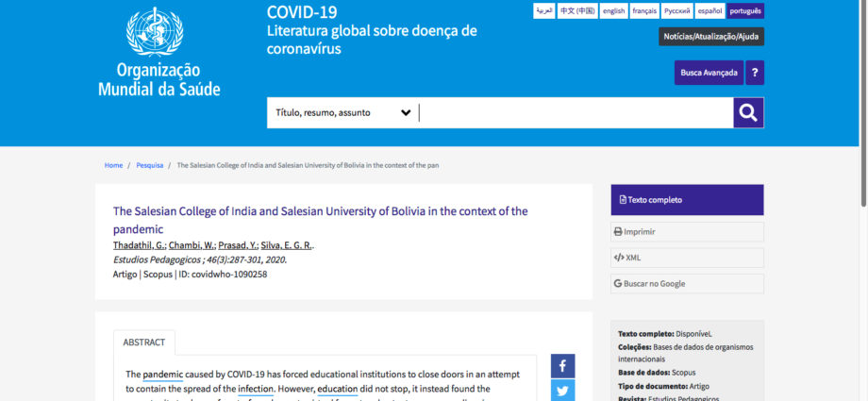
Task: Click the journal citation Estudios Pedagogicos text
Action: pos(200,259)
